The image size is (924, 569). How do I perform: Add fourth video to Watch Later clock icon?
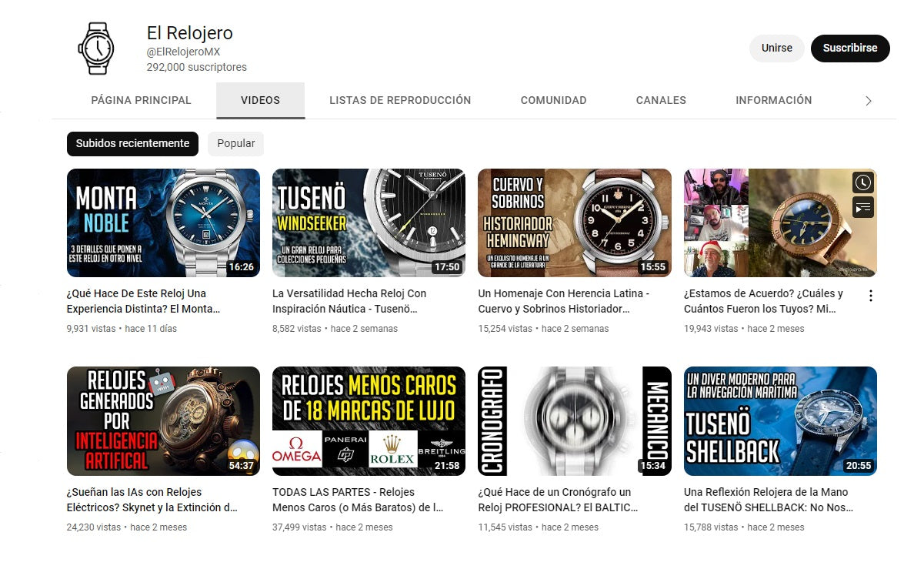pos(863,182)
